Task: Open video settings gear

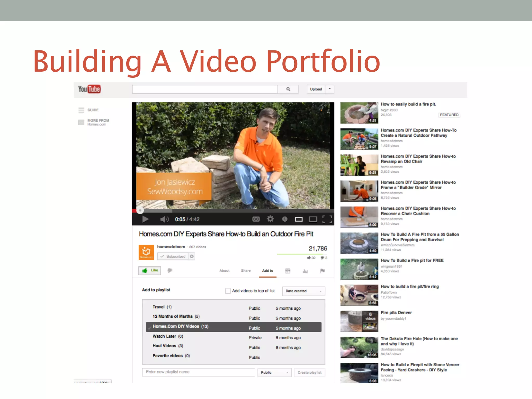Action: tap(270, 219)
